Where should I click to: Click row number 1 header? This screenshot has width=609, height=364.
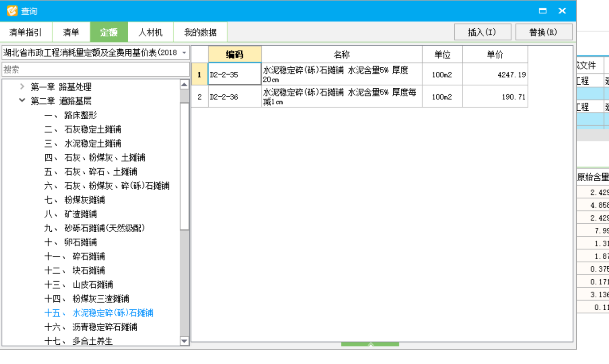pos(200,74)
